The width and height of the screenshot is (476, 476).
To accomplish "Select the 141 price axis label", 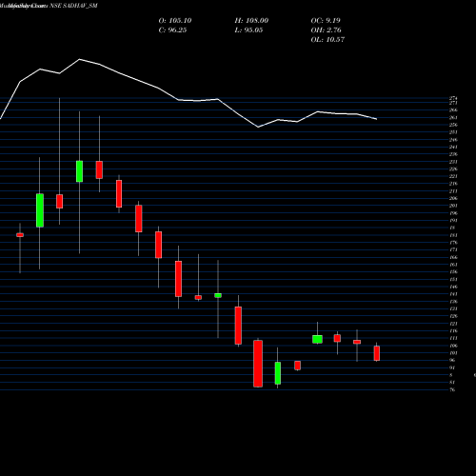I will [453, 294].
